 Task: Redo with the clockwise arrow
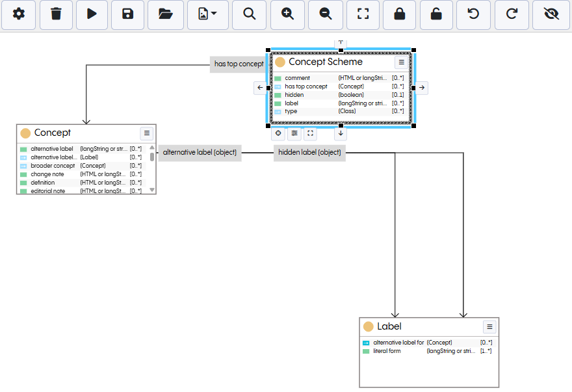[512, 14]
